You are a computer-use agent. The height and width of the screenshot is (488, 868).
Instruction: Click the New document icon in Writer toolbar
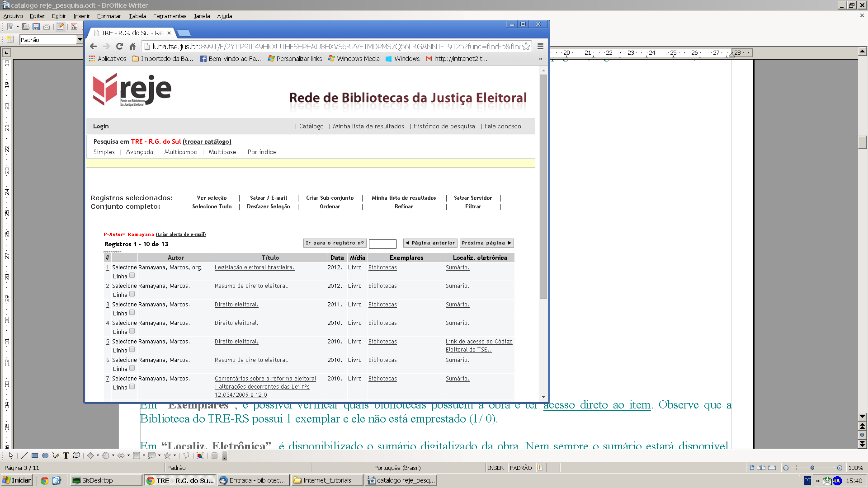[x=10, y=27]
